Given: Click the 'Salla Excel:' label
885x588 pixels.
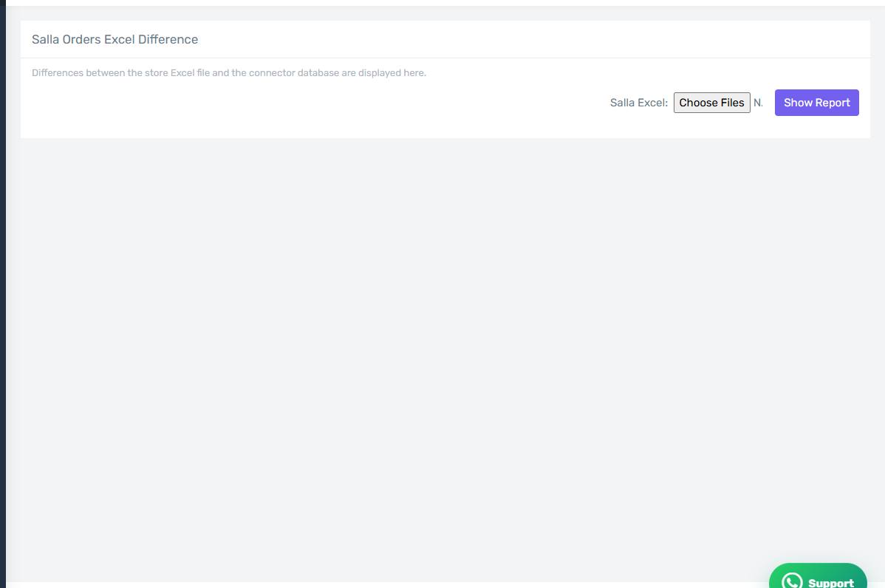Looking at the screenshot, I should [x=639, y=103].
